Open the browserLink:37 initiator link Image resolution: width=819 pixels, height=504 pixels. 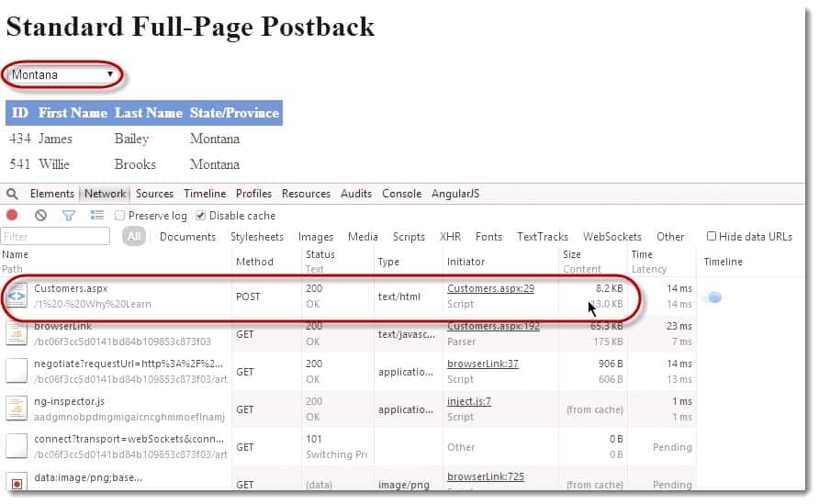coord(483,364)
